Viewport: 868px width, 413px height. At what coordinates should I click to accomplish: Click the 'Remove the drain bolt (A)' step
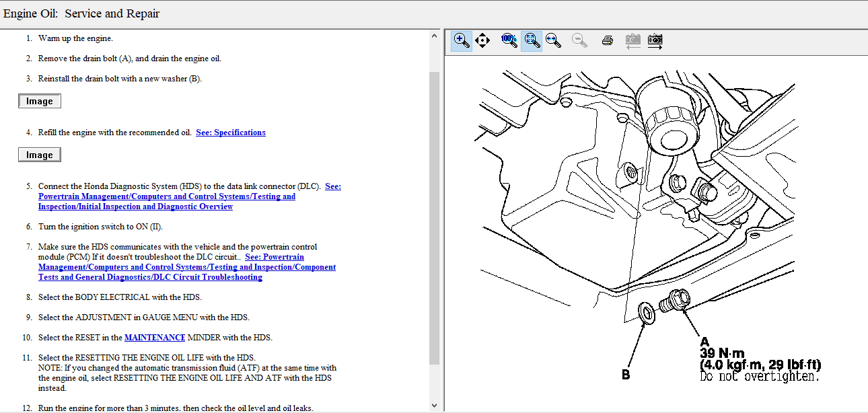pos(130,59)
